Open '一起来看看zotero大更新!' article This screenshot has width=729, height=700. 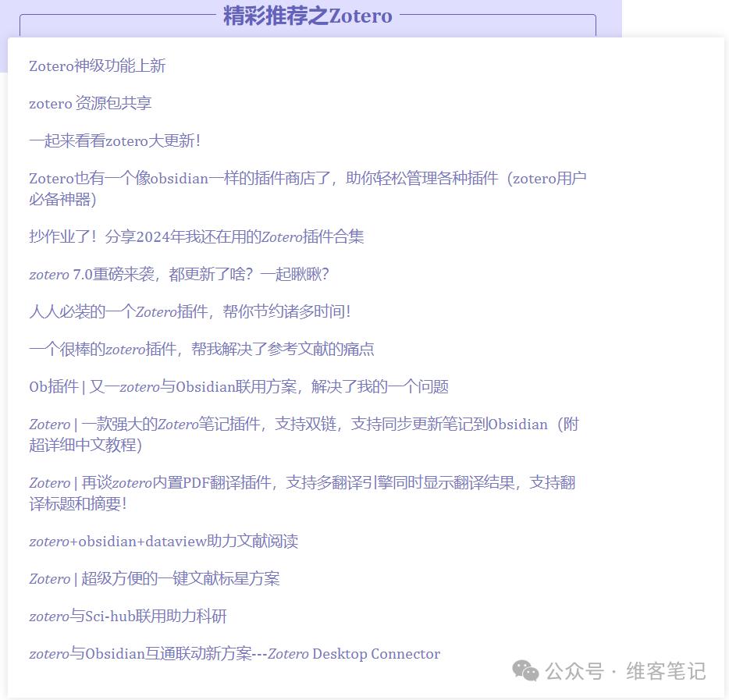pos(115,140)
